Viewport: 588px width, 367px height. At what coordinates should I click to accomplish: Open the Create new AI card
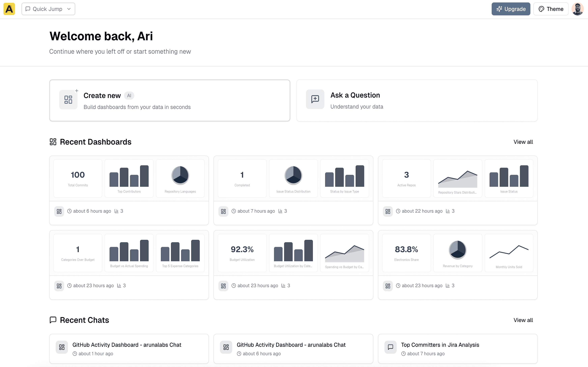pyautogui.click(x=169, y=100)
